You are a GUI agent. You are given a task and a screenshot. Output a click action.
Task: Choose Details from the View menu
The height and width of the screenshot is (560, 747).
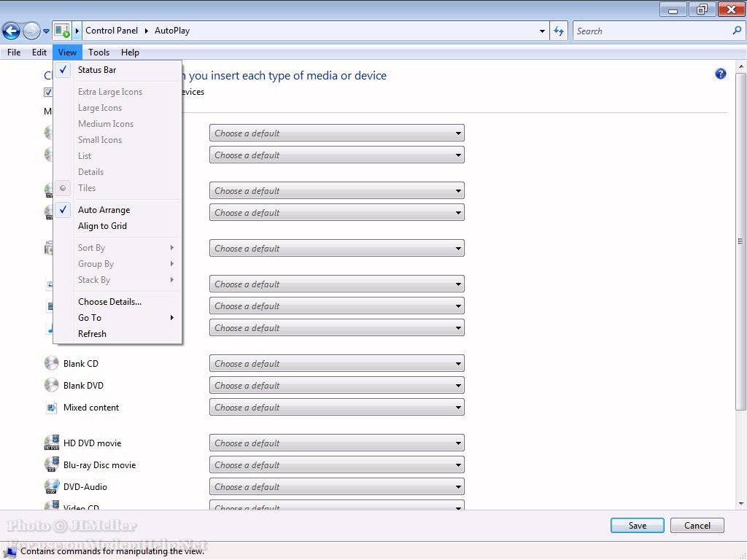tap(117, 302)
